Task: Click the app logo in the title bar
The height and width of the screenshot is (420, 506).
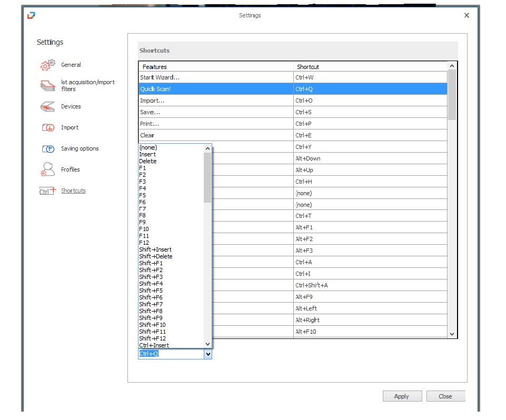Action: coord(31,15)
